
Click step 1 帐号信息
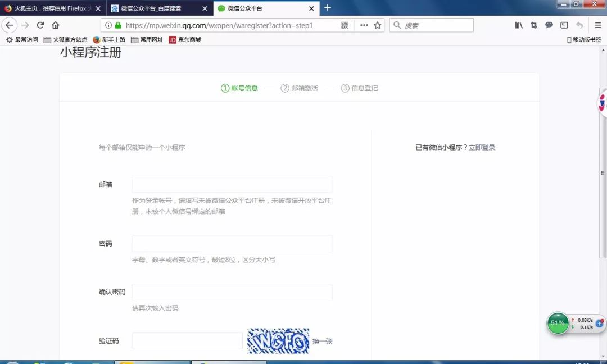(239, 88)
